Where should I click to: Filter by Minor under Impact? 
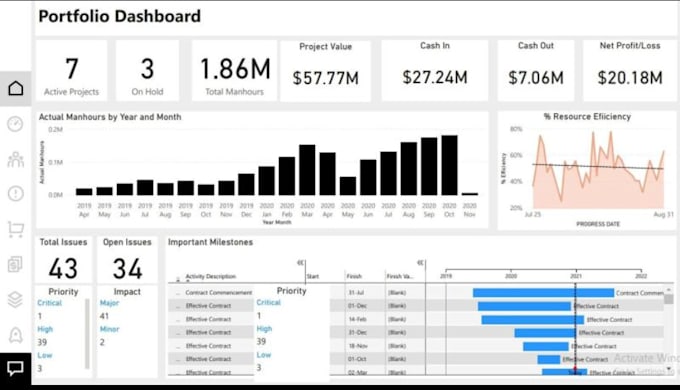click(109, 329)
